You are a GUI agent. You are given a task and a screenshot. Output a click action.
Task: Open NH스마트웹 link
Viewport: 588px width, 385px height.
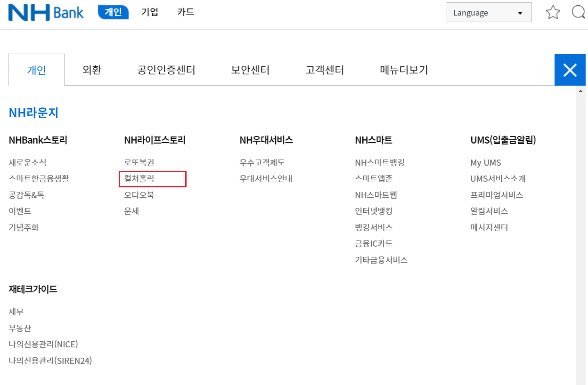pyautogui.click(x=376, y=195)
